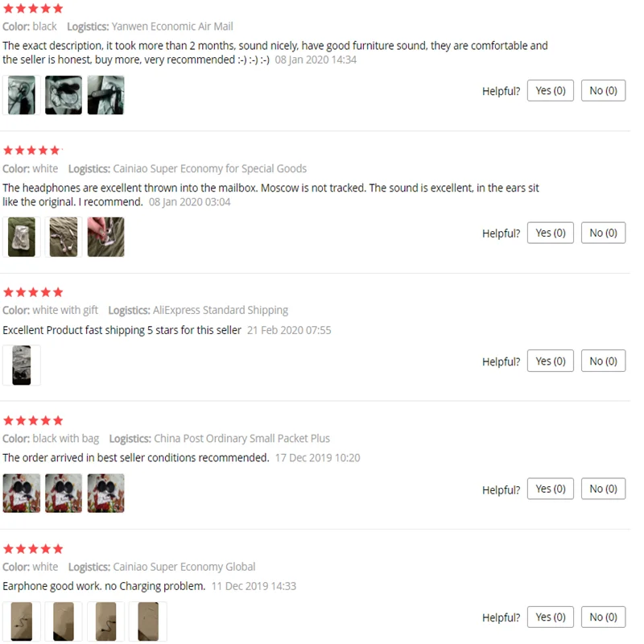View third floral-background photo in black with bag review
The width and height of the screenshot is (644, 644).
tap(105, 493)
